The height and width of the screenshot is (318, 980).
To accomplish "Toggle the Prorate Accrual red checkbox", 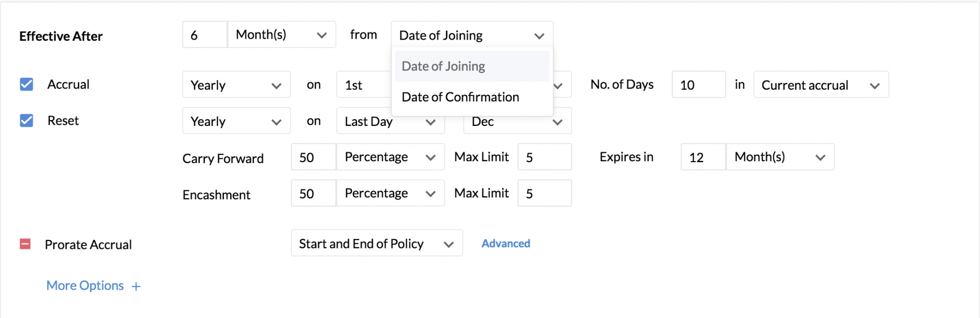I will click(25, 244).
